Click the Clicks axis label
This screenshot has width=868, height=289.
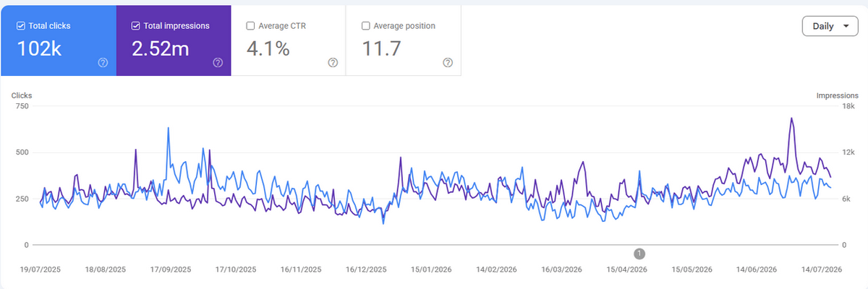pos(22,95)
